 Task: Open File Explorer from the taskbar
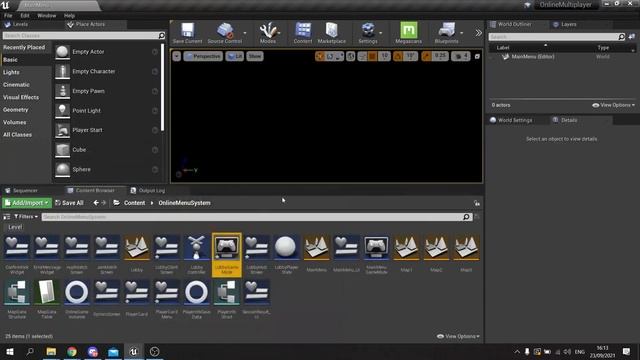click(51, 351)
